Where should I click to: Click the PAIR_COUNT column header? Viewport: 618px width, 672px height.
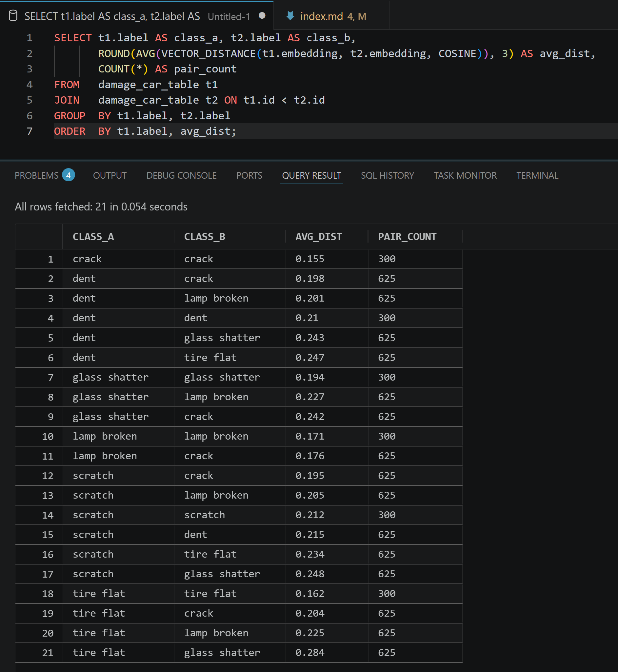click(x=407, y=237)
